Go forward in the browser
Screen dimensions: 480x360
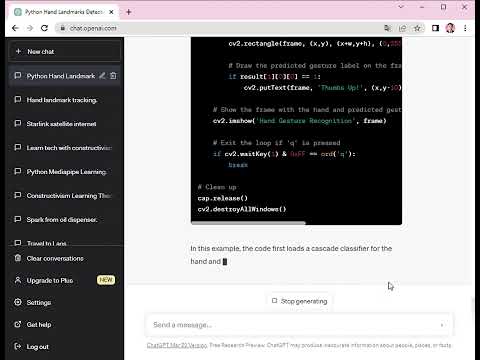click(30, 28)
